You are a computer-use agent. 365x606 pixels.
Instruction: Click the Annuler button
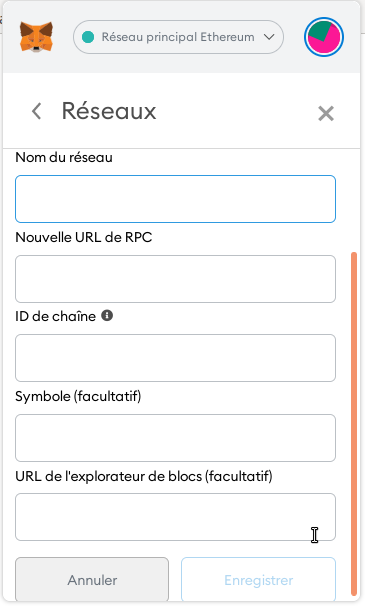(x=92, y=580)
